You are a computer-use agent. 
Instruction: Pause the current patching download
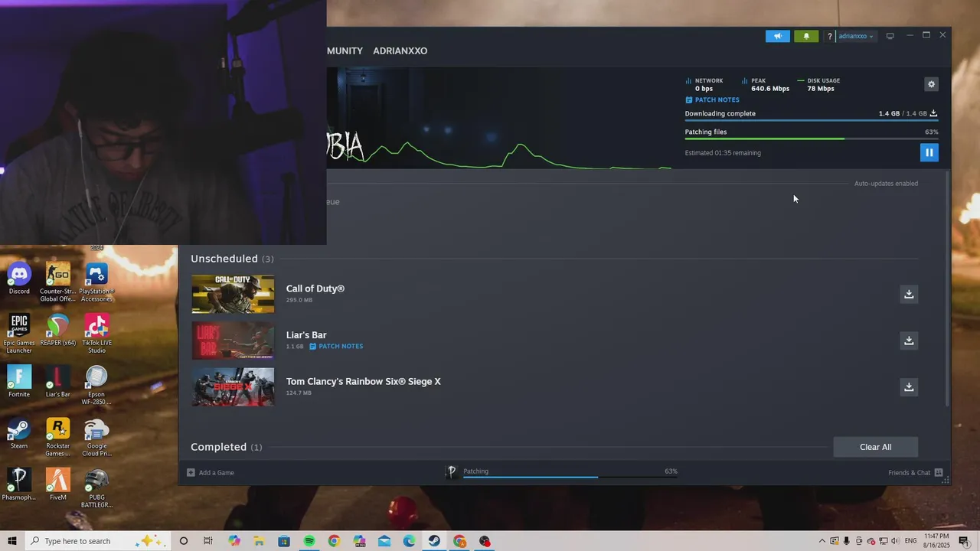[x=929, y=152]
